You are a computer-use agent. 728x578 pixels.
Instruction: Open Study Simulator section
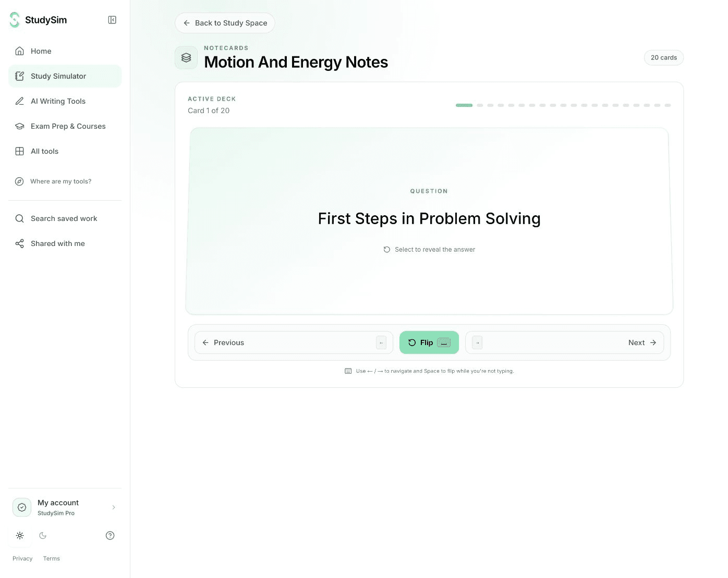point(65,76)
